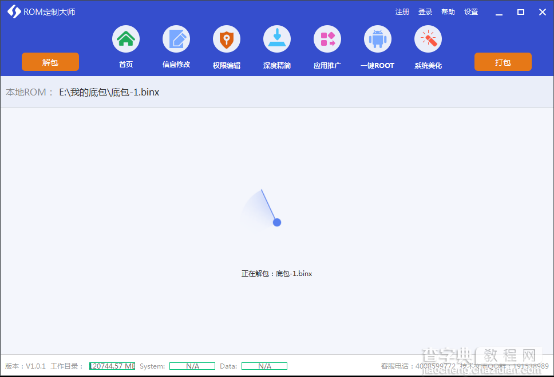Open the 应用推广 app promotion icon
Viewport: 554px width, 377px height.
click(x=327, y=39)
